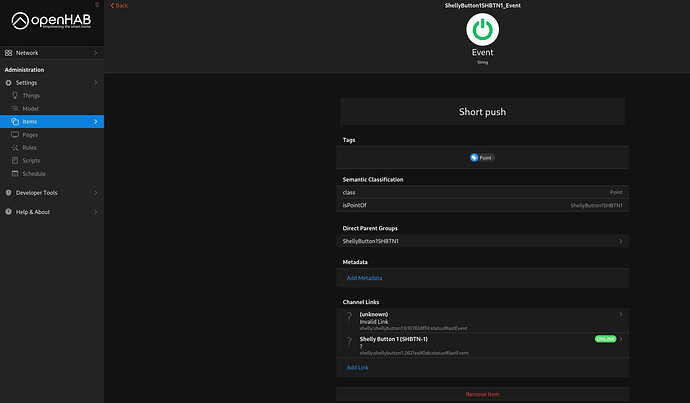Open Pages in the sidebar
Viewport: 690px width, 403px height.
pos(52,135)
